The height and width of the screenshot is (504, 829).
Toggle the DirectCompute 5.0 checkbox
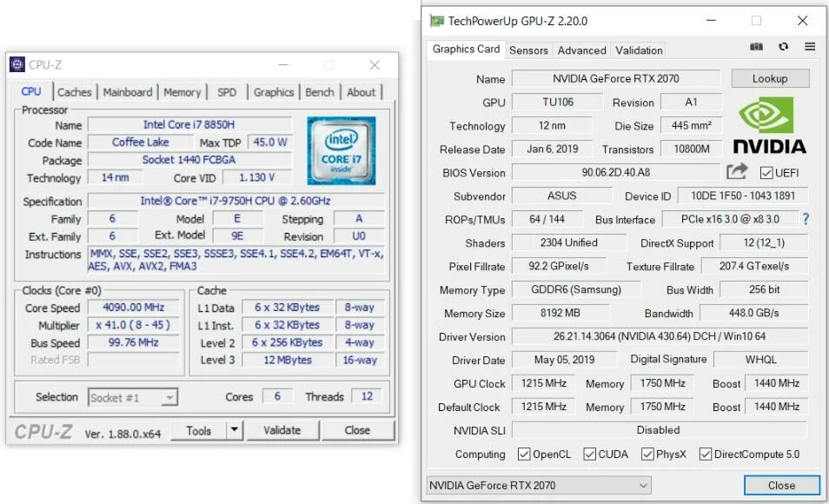click(706, 454)
